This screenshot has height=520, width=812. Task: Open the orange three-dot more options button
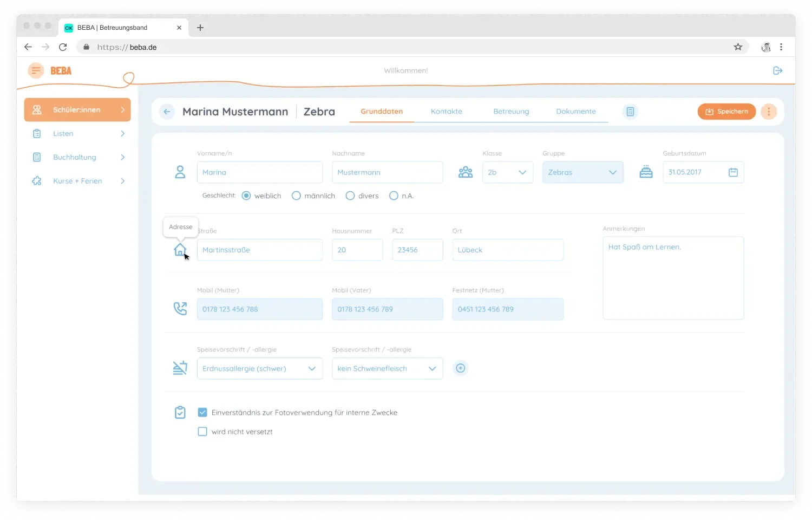tap(769, 112)
